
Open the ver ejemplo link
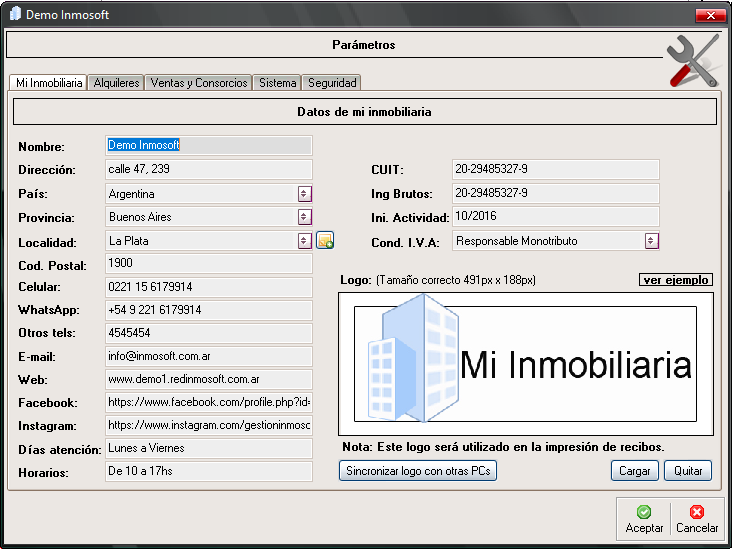tap(676, 280)
